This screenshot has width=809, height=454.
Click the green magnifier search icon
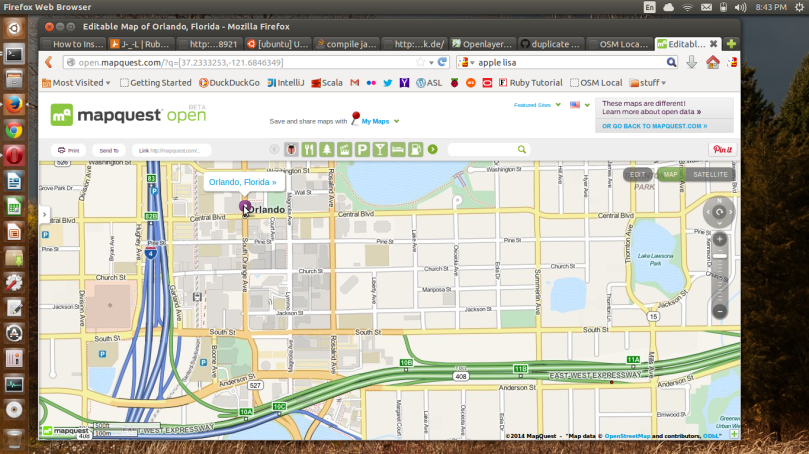click(x=522, y=150)
